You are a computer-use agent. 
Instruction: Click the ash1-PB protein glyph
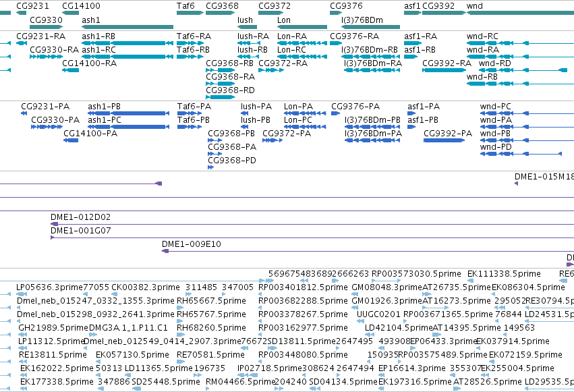pyautogui.click(x=128, y=113)
